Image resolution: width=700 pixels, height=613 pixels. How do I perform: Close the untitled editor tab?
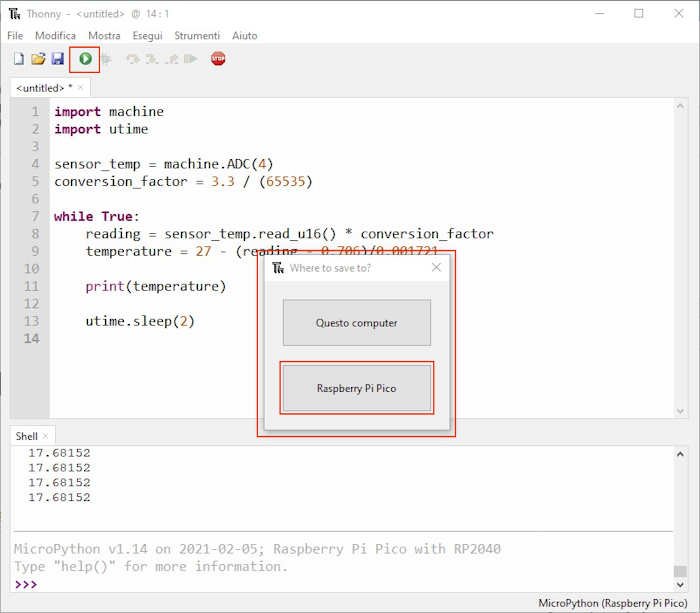point(81,88)
